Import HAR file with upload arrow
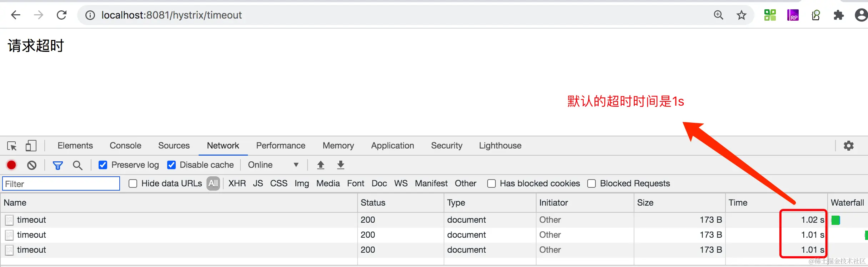This screenshot has width=868, height=267. click(320, 165)
